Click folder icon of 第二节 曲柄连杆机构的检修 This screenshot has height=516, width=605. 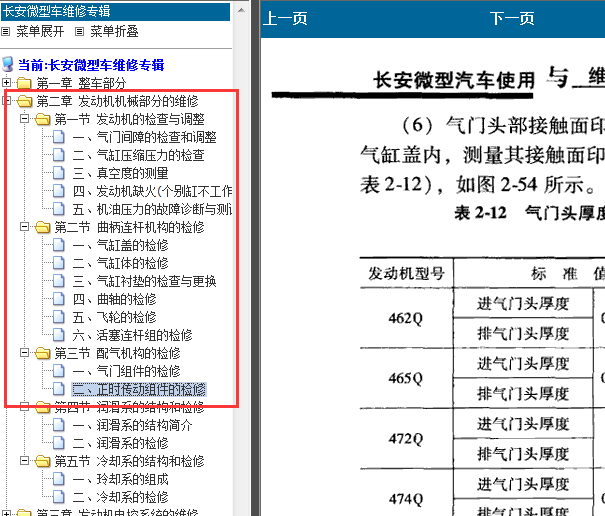coord(42,227)
